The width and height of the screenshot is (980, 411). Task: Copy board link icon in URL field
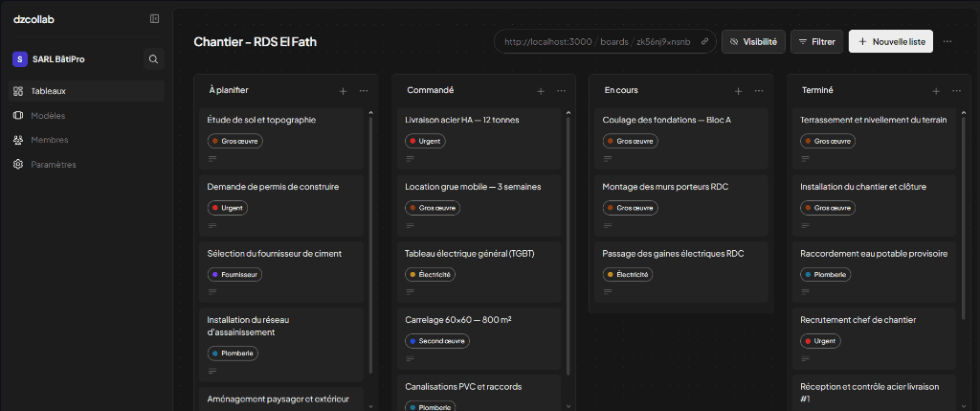704,42
